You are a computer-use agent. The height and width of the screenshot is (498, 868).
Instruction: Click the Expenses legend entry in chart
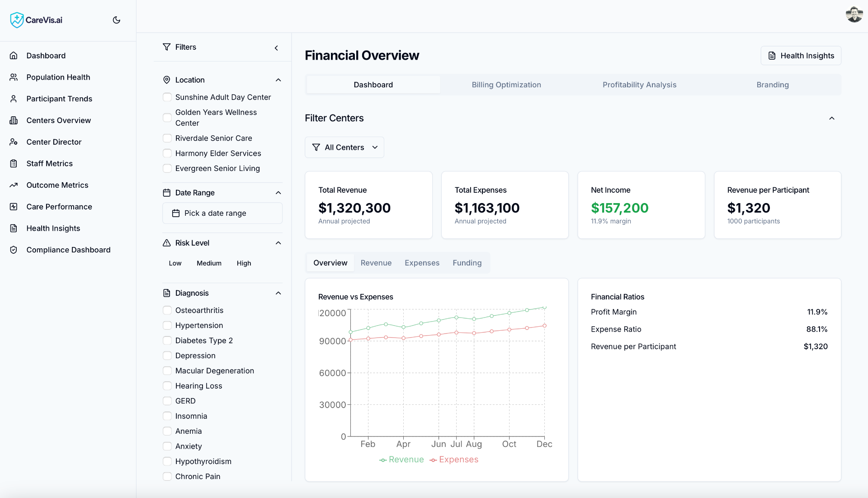pyautogui.click(x=454, y=460)
